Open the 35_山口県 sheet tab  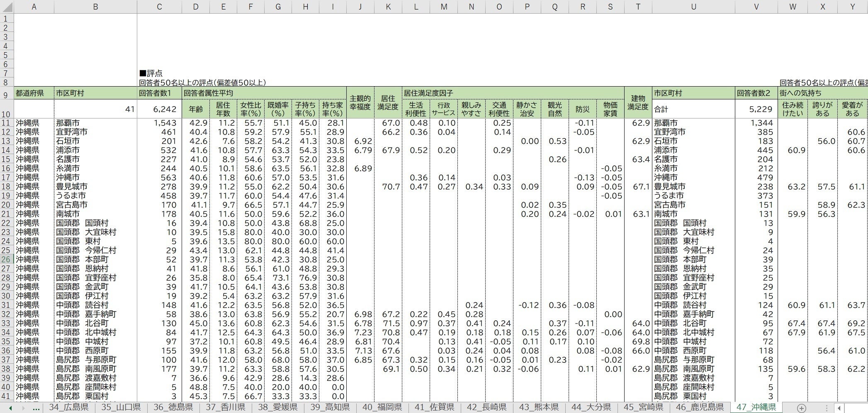[x=121, y=407]
